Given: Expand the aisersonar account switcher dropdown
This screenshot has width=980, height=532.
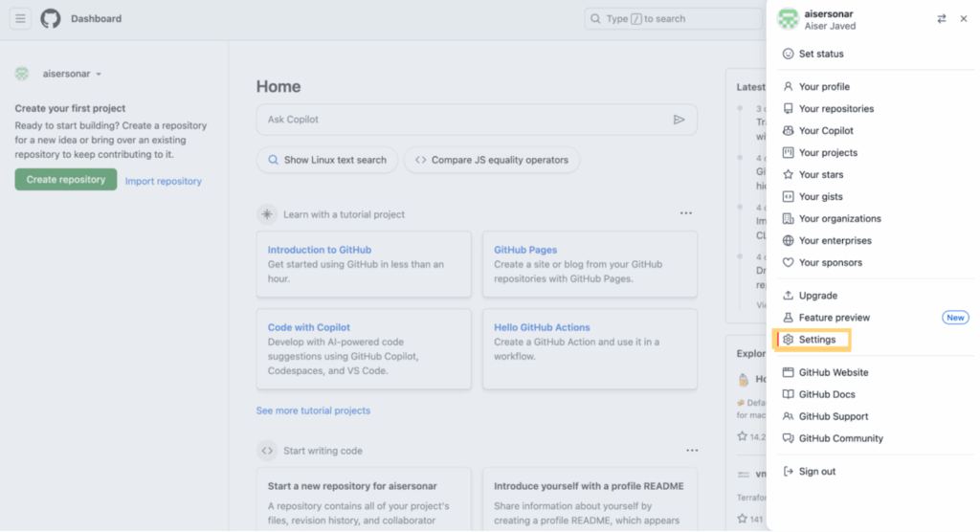Looking at the screenshot, I should [x=72, y=74].
